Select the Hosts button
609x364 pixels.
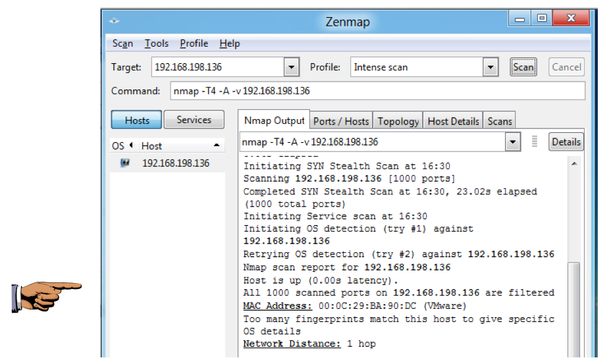point(136,120)
